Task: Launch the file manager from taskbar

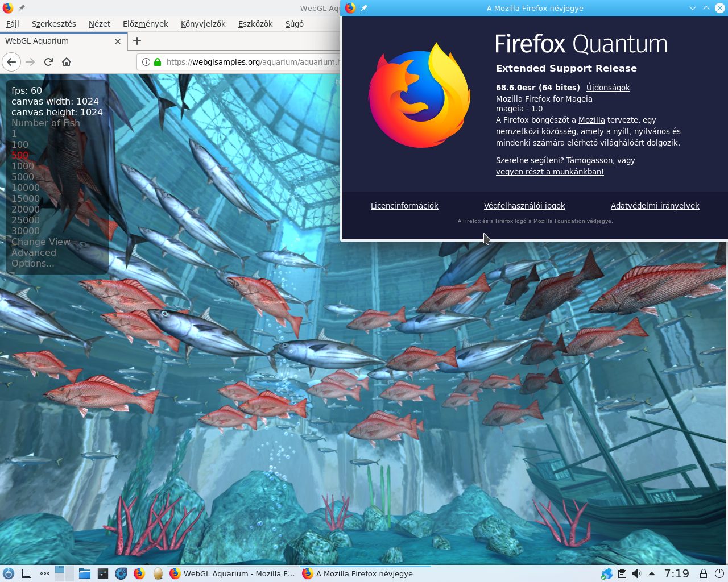Action: tap(85, 573)
